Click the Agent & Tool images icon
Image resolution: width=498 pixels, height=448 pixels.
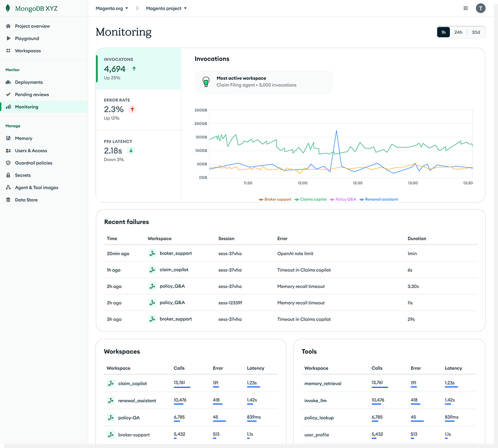point(8,188)
